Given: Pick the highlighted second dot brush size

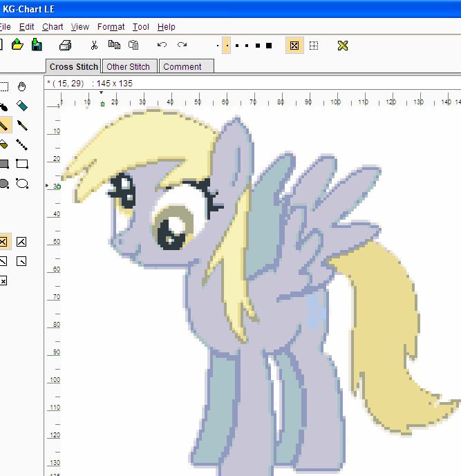Looking at the screenshot, I should click(x=227, y=46).
